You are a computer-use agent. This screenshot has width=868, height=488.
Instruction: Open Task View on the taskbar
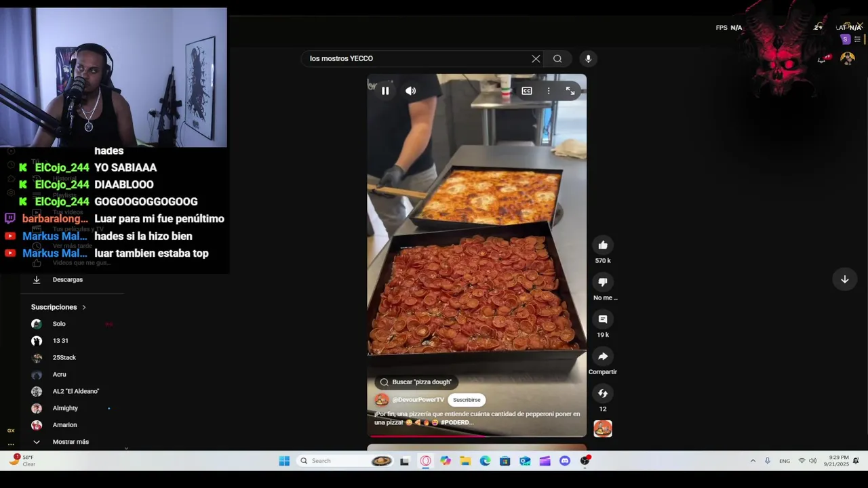pos(404,461)
